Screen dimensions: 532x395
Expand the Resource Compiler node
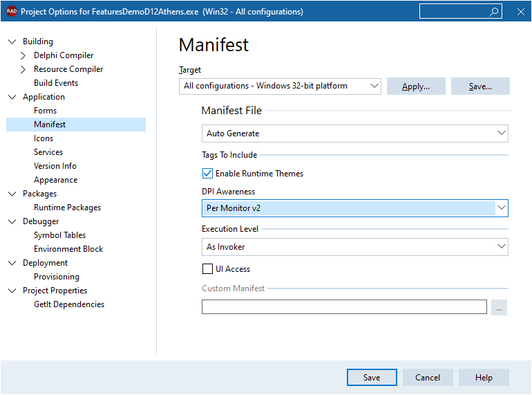point(23,69)
